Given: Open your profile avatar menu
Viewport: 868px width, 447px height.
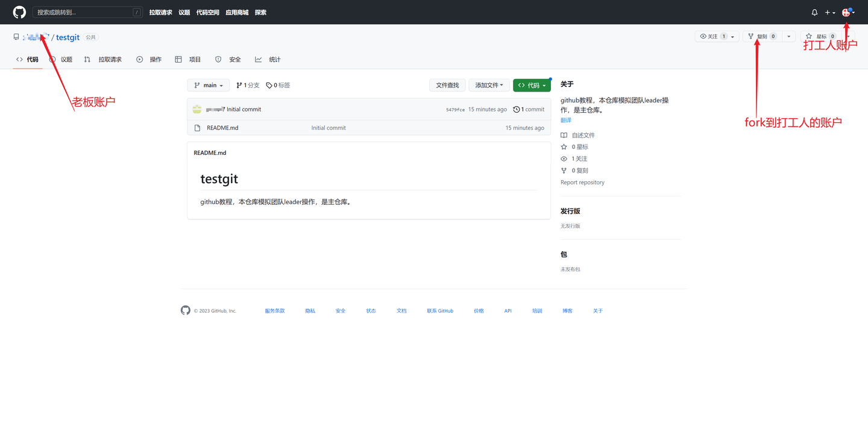Looking at the screenshot, I should [847, 12].
